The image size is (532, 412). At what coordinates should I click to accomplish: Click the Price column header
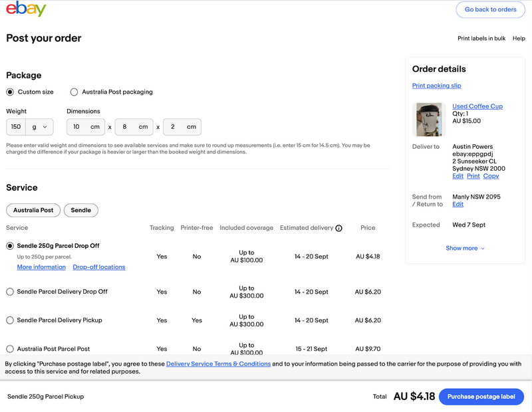[x=368, y=228]
